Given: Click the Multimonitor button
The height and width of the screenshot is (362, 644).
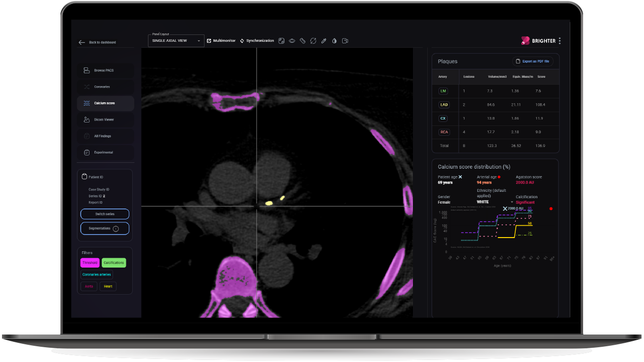Looking at the screenshot, I should coord(221,41).
